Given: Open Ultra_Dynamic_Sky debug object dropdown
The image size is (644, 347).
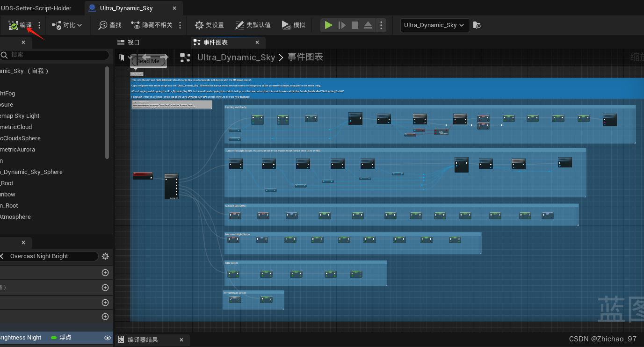Looking at the screenshot, I should [x=435, y=25].
